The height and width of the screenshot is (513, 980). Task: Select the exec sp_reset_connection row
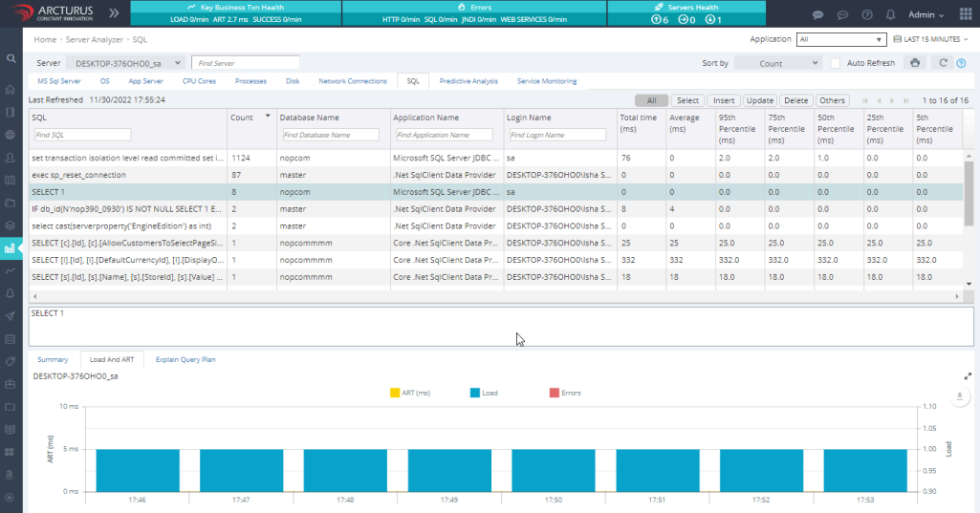pyautogui.click(x=495, y=175)
